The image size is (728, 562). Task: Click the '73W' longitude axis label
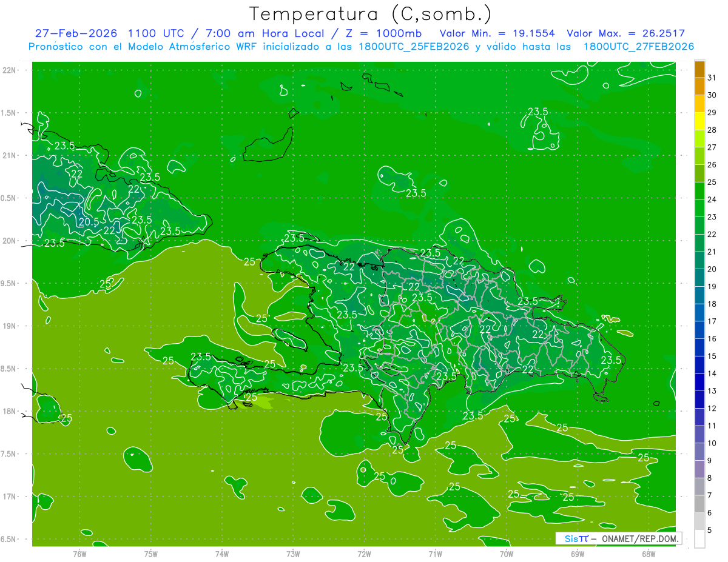[293, 554]
